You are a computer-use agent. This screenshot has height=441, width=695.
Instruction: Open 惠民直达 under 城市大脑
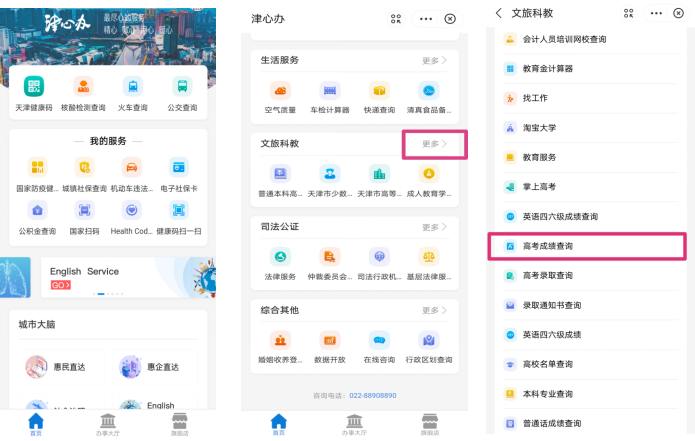pyautogui.click(x=57, y=367)
